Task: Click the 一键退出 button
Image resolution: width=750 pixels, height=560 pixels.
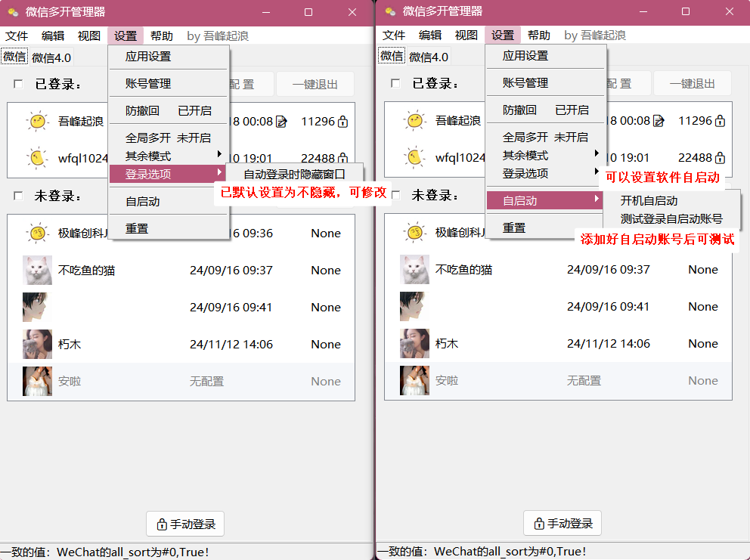Action: point(315,83)
